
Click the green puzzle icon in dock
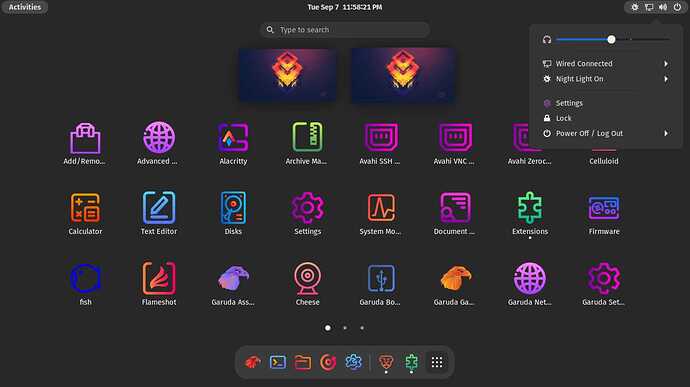tap(411, 362)
